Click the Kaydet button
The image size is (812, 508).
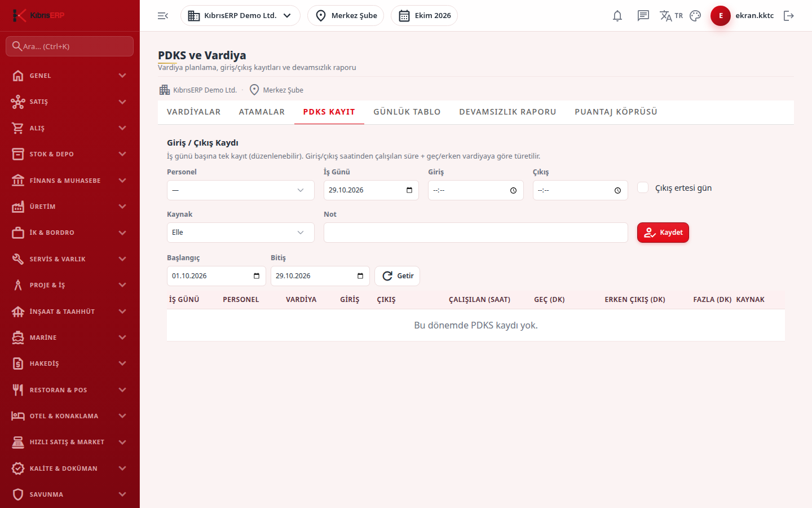(663, 233)
